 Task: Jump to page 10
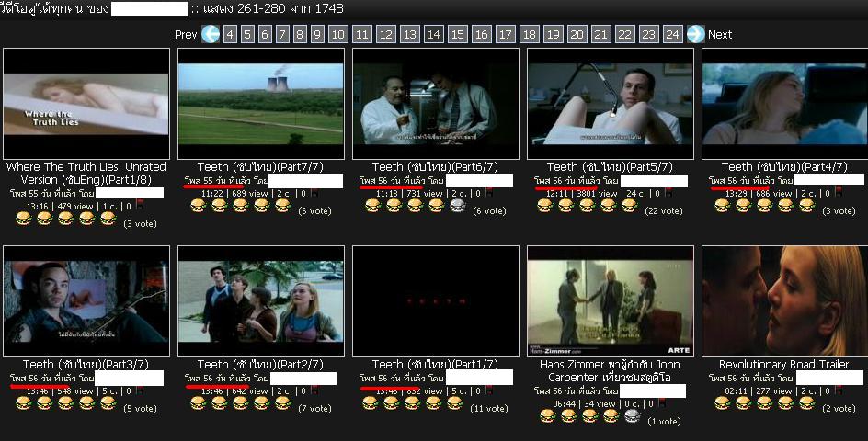pyautogui.click(x=337, y=34)
